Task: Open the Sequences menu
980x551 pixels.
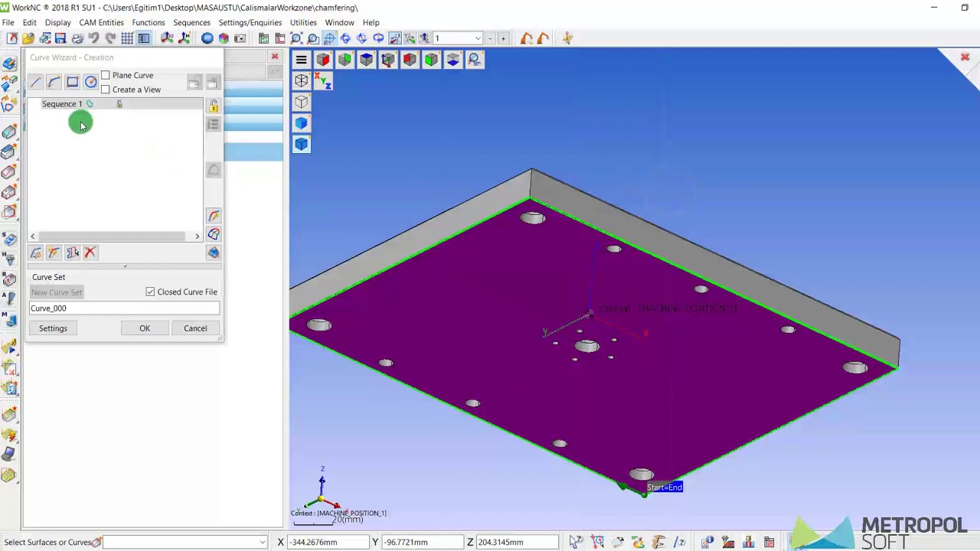Action: point(191,22)
